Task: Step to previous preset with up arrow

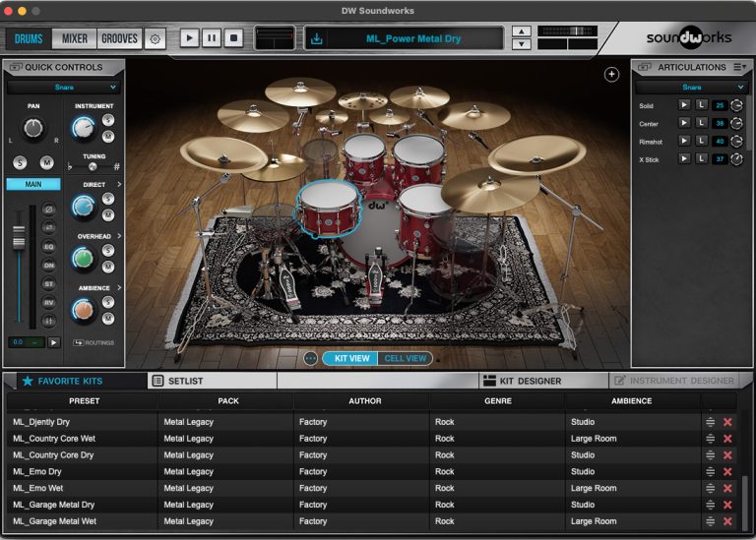Action: [x=521, y=31]
